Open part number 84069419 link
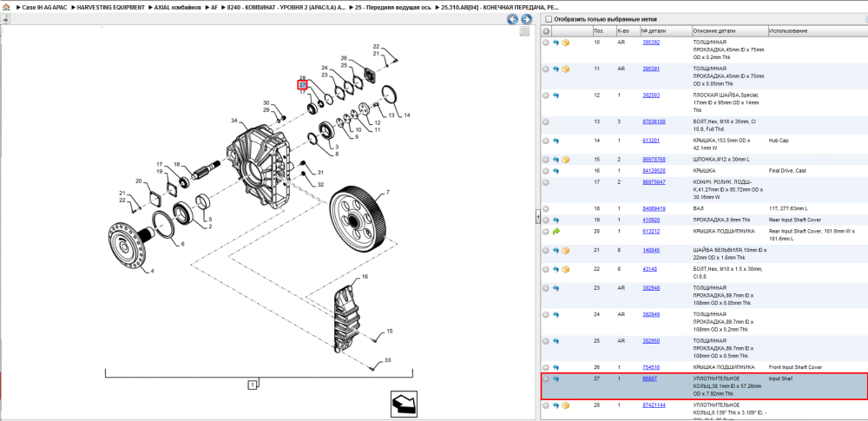This screenshot has width=868, height=421. coord(654,209)
